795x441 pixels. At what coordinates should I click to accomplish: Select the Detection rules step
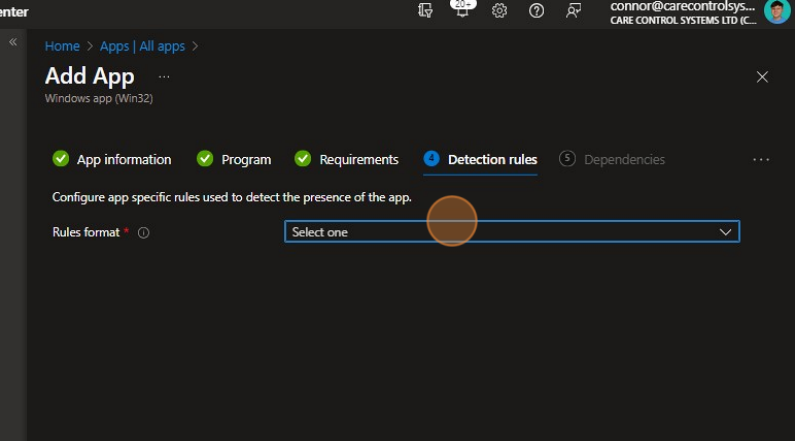point(491,159)
